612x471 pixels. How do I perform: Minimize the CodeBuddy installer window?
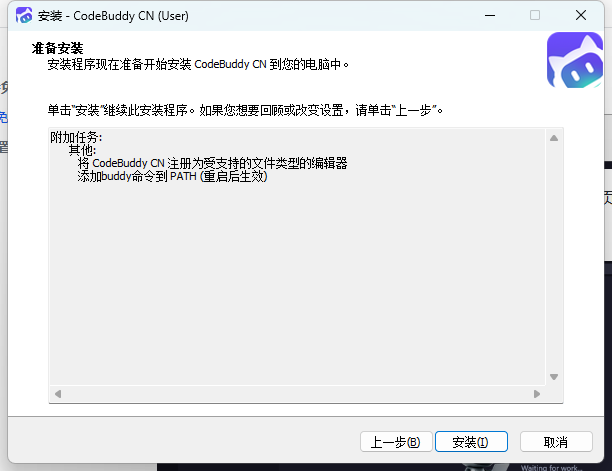490,16
